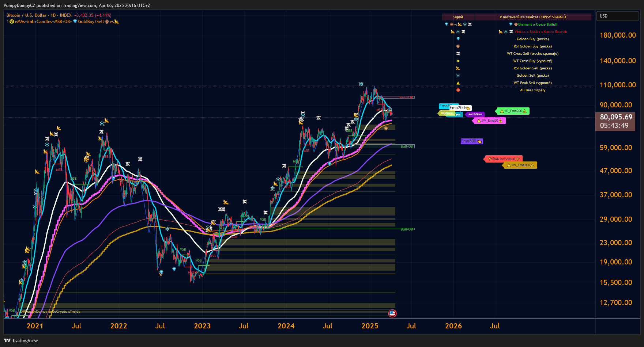
Task: Select the pink 1W_Ema50 label
Action: point(489,121)
